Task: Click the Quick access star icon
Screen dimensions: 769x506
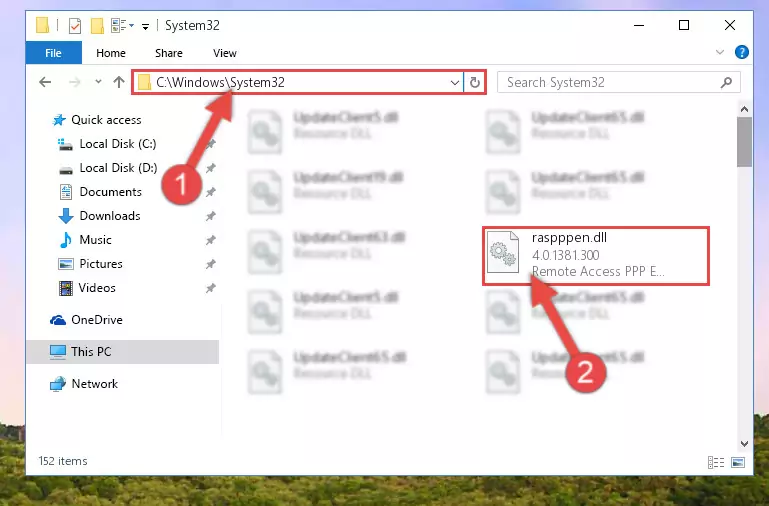Action: pyautogui.click(x=59, y=120)
